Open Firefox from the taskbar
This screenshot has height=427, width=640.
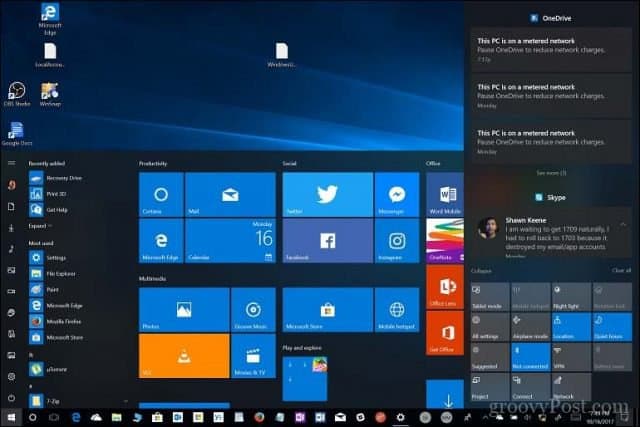point(259,417)
